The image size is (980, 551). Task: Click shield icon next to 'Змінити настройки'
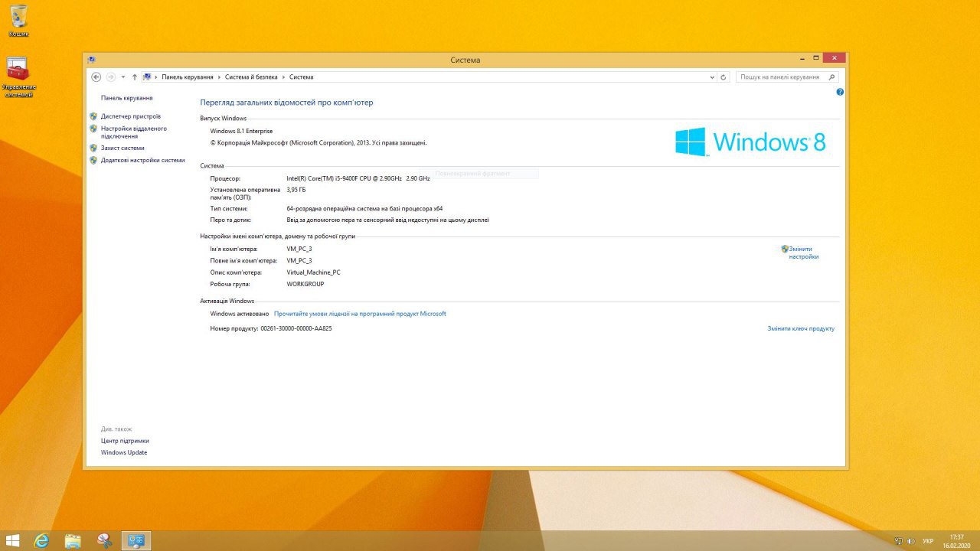[785, 249]
